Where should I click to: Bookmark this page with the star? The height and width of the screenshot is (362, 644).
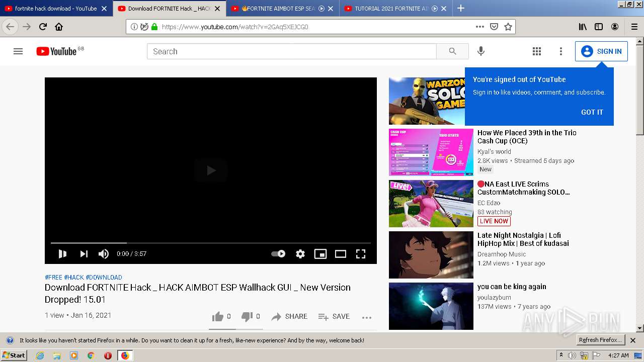click(508, 27)
